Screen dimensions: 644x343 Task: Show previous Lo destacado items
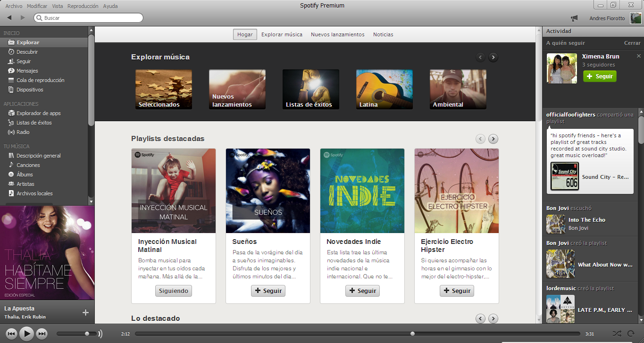click(480, 318)
